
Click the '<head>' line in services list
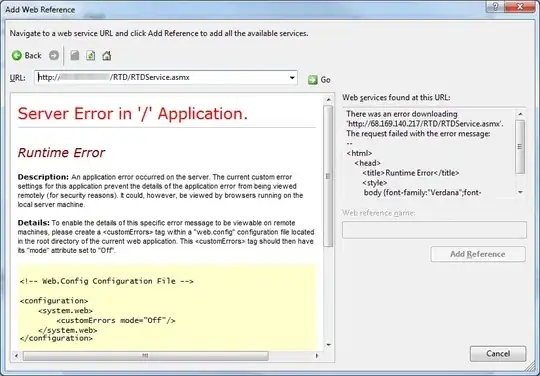coord(367,163)
